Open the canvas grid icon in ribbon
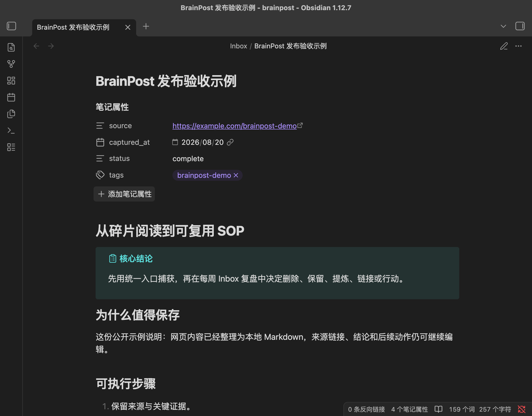 [x=11, y=81]
